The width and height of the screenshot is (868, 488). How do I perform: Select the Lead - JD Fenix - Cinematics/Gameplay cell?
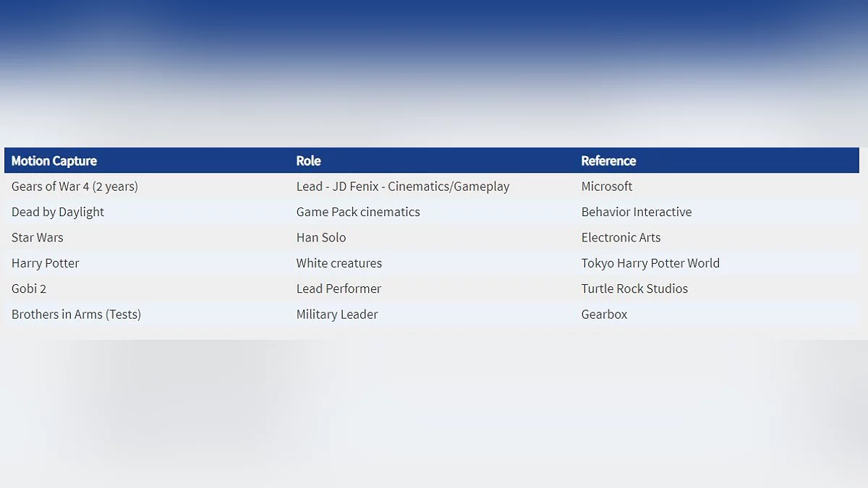[432, 187]
